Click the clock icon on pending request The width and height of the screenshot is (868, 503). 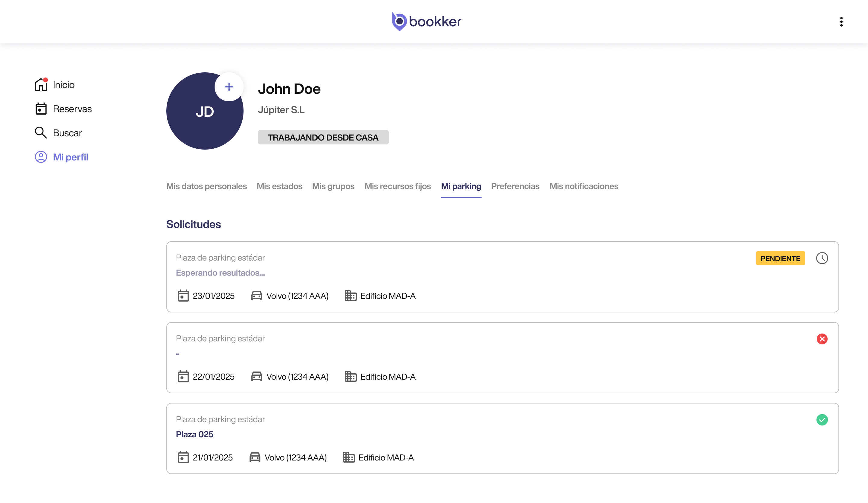[822, 258]
